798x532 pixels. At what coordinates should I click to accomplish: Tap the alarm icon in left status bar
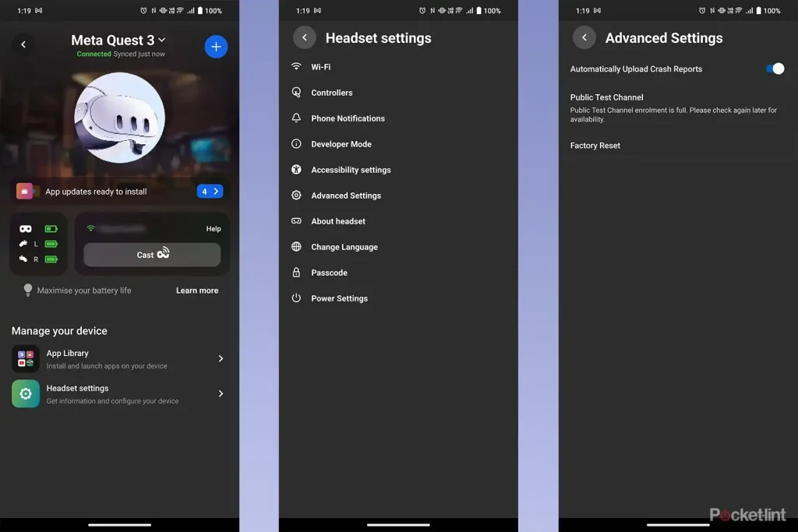pyautogui.click(x=143, y=11)
